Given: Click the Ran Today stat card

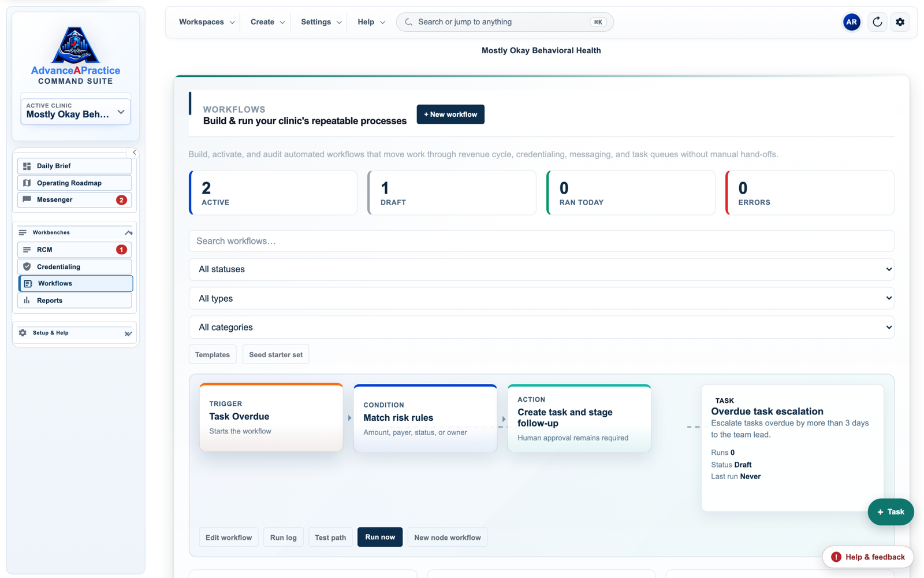Looking at the screenshot, I should pyautogui.click(x=631, y=193).
